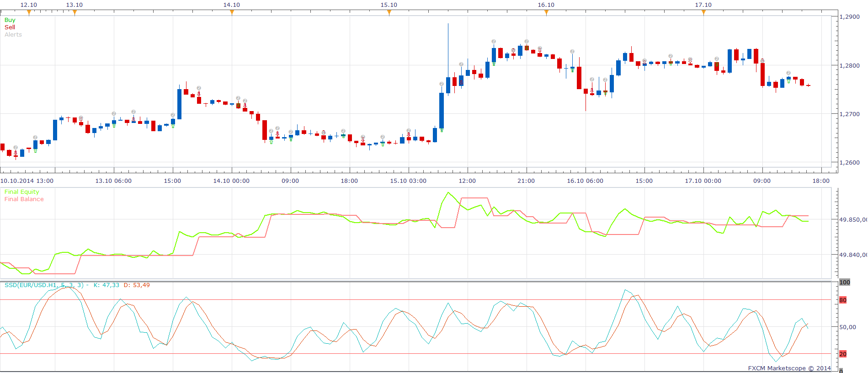This screenshot has height=373, width=868.
Task: Click the red Sell legend label
Action: coord(10,27)
